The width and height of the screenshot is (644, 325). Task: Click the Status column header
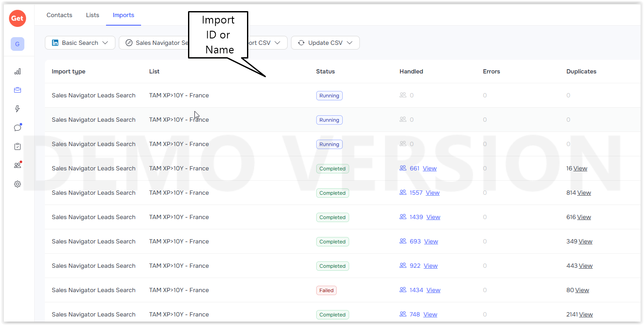pos(325,71)
